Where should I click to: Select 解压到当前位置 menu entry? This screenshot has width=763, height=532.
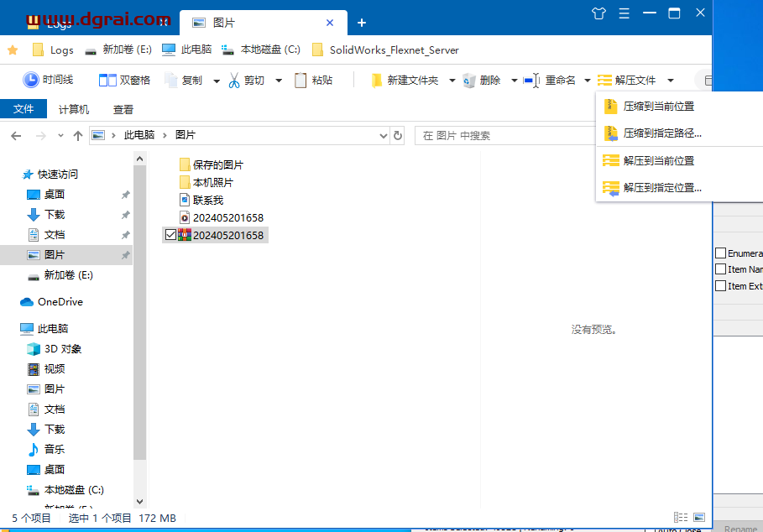click(x=679, y=160)
